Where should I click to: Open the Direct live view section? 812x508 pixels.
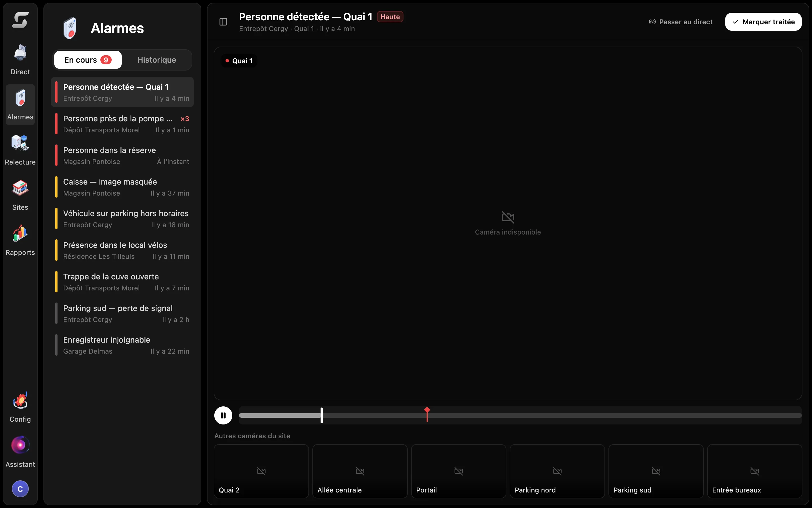20,59
